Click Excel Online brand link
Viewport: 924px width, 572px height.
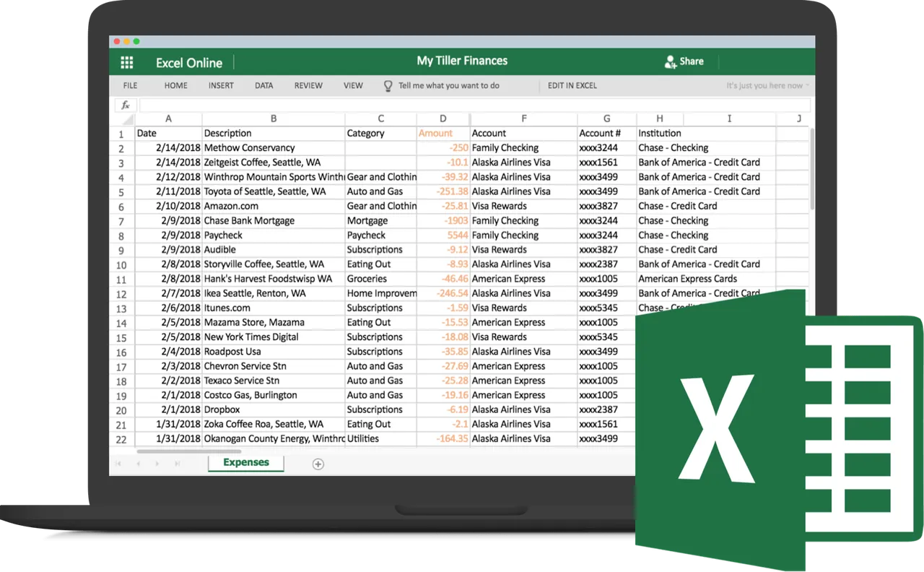[189, 63]
